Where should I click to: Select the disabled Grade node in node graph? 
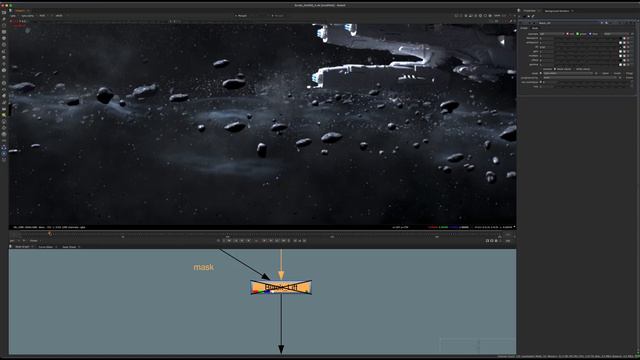(281, 287)
